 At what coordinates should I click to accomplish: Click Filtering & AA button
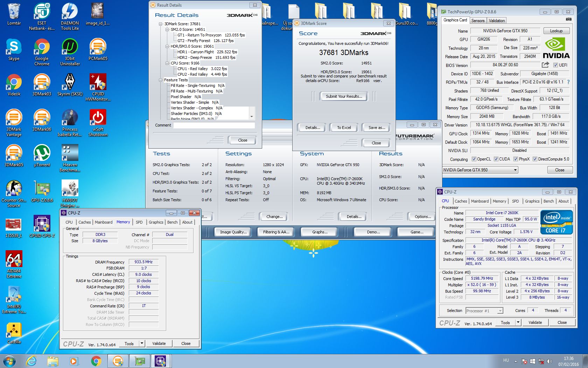pos(276,232)
